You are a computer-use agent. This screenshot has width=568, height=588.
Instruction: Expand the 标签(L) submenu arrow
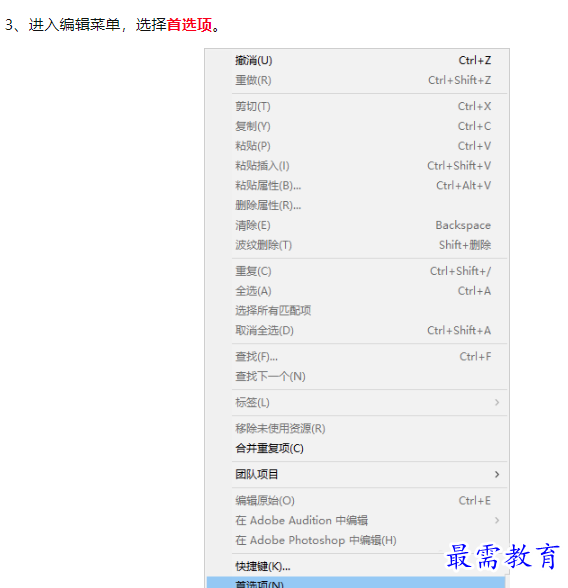pos(497,402)
